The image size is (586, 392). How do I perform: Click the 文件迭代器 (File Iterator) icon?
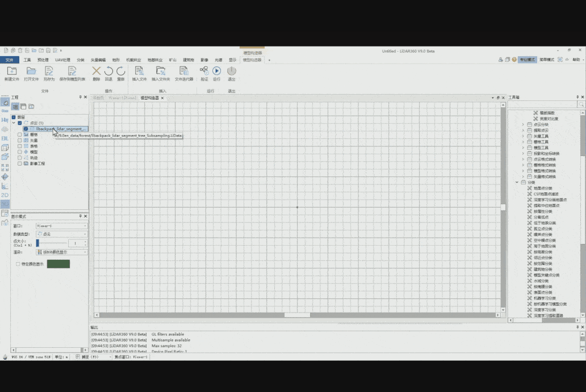pyautogui.click(x=183, y=71)
